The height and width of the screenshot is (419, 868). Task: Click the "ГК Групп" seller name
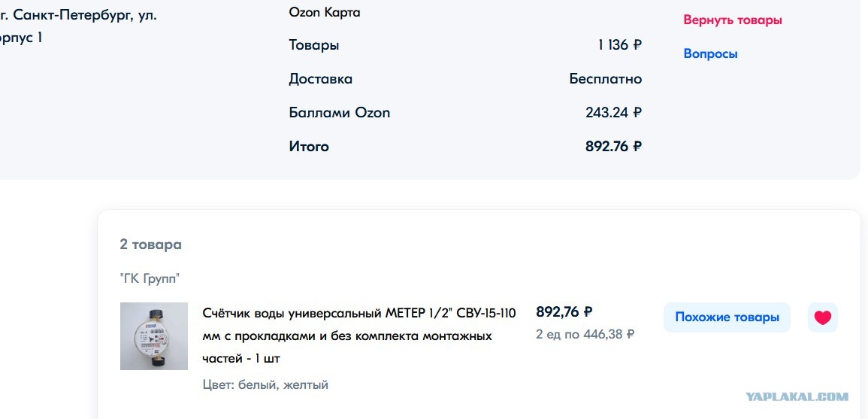click(x=150, y=279)
